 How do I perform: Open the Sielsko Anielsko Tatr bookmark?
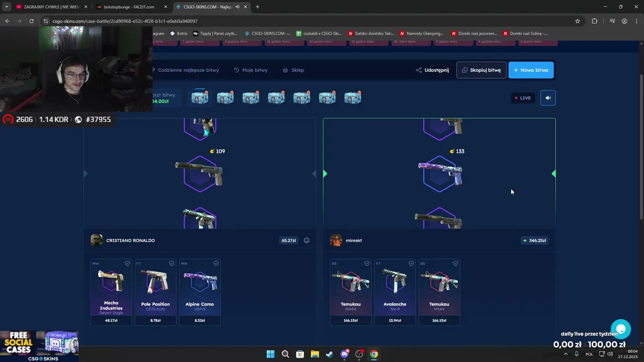coord(371,34)
